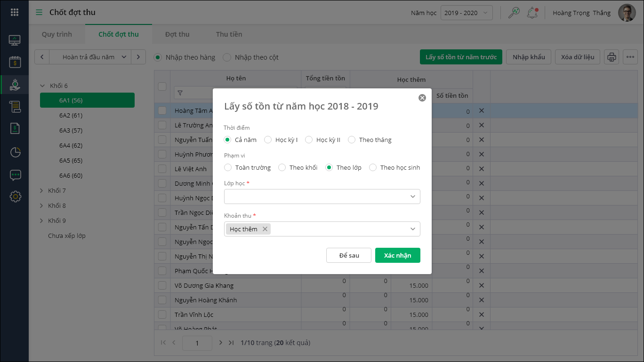Open the pie chart reports icon

pos(15,152)
